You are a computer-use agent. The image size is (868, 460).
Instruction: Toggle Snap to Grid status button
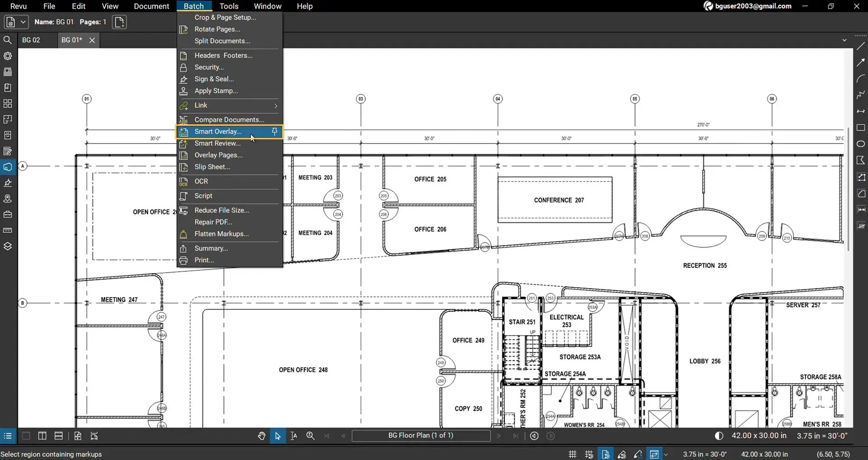coord(589,454)
